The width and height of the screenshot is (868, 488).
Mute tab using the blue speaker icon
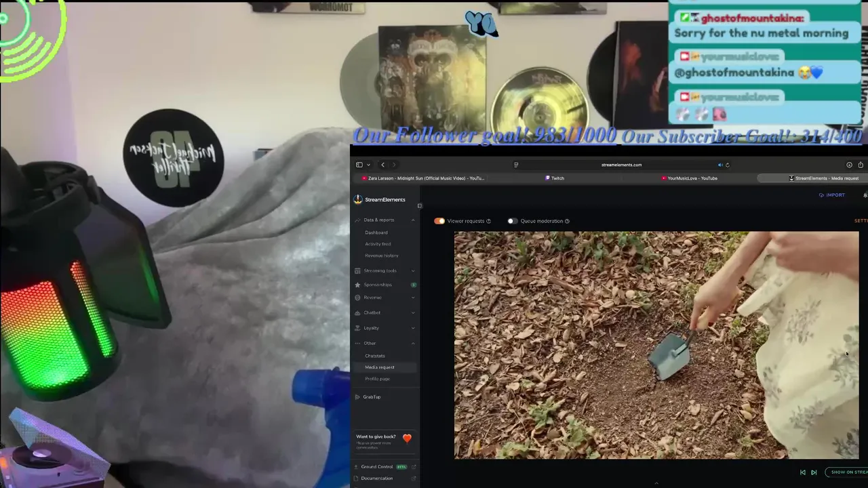click(x=720, y=165)
